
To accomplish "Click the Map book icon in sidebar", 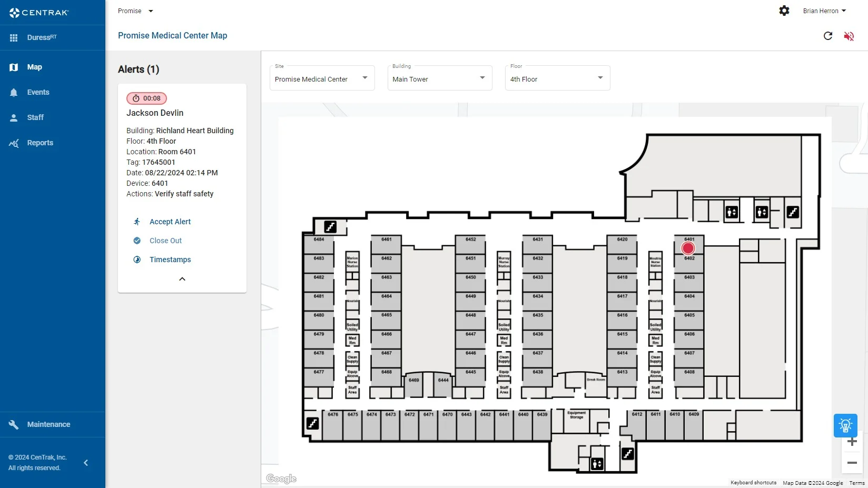I will tap(14, 67).
